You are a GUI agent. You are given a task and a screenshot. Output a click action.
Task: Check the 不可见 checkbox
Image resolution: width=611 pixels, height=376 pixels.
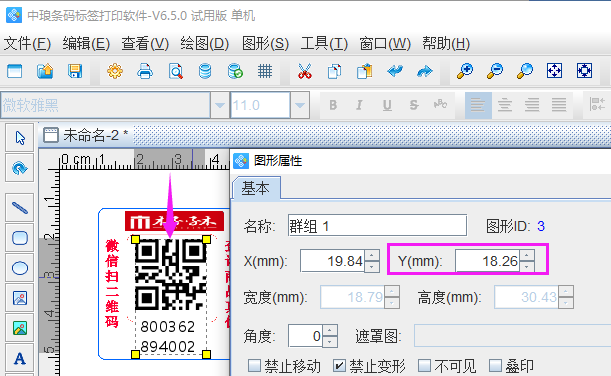424,365
